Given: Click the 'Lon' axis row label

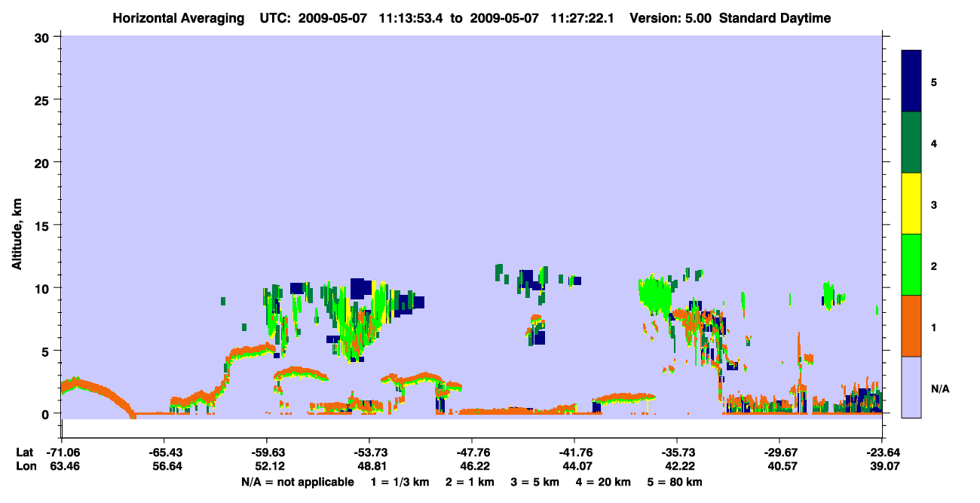Looking at the screenshot, I should tap(26, 466).
